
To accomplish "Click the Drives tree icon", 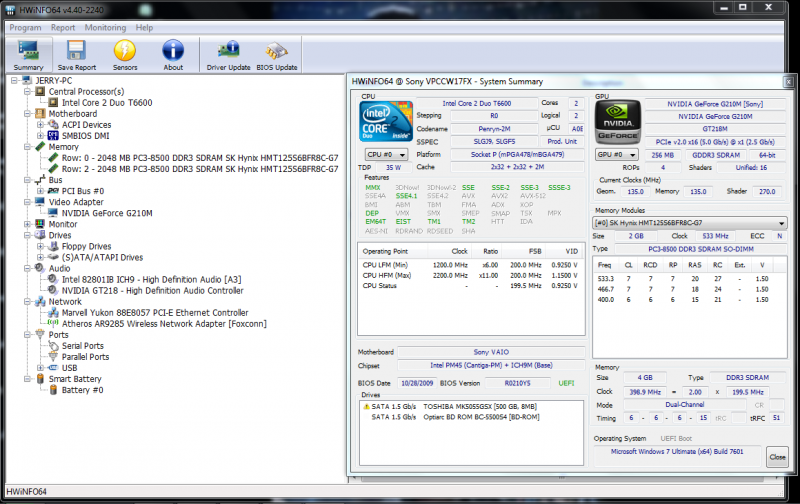I will coord(40,235).
